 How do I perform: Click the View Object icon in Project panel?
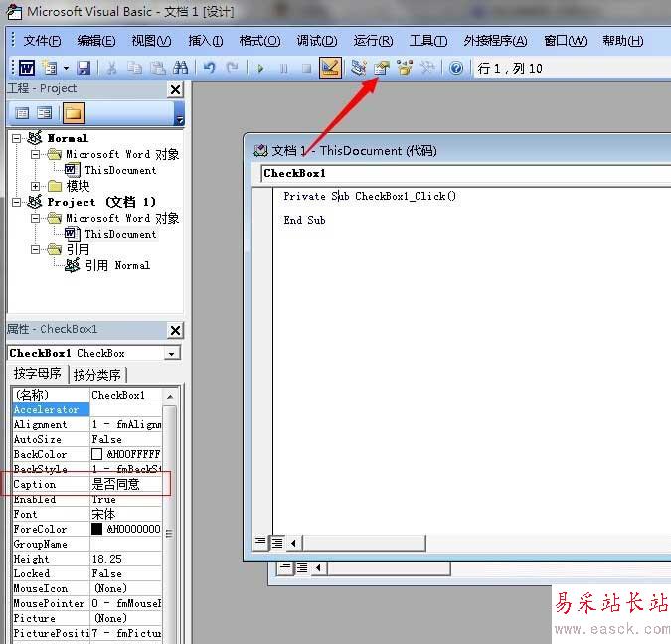pyautogui.click(x=44, y=113)
